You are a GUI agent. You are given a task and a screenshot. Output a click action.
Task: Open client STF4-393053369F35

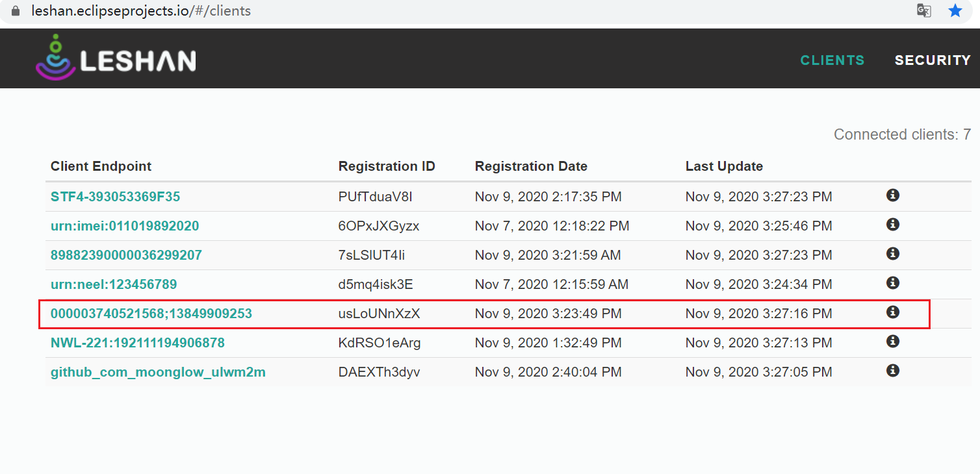[x=115, y=195]
